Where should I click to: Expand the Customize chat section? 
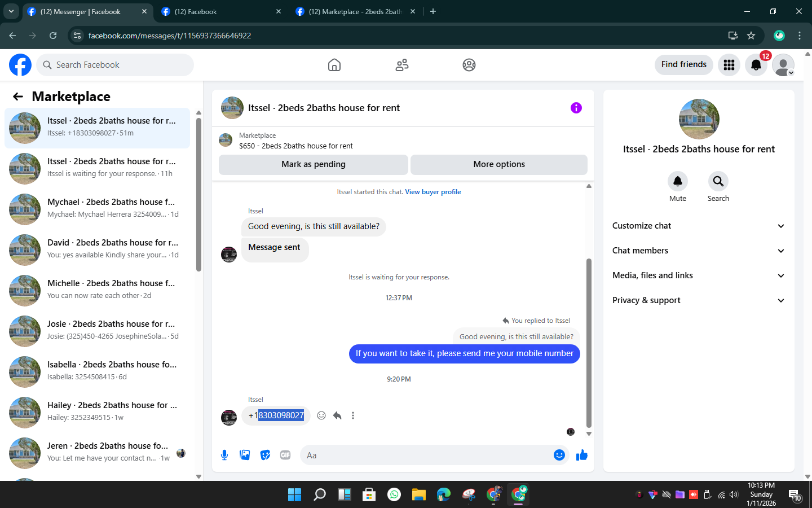pyautogui.click(x=699, y=226)
